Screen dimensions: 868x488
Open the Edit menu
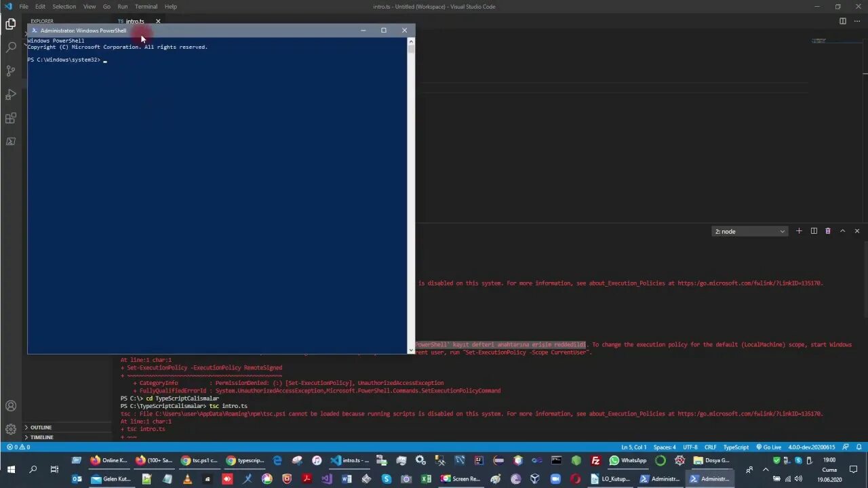click(40, 7)
